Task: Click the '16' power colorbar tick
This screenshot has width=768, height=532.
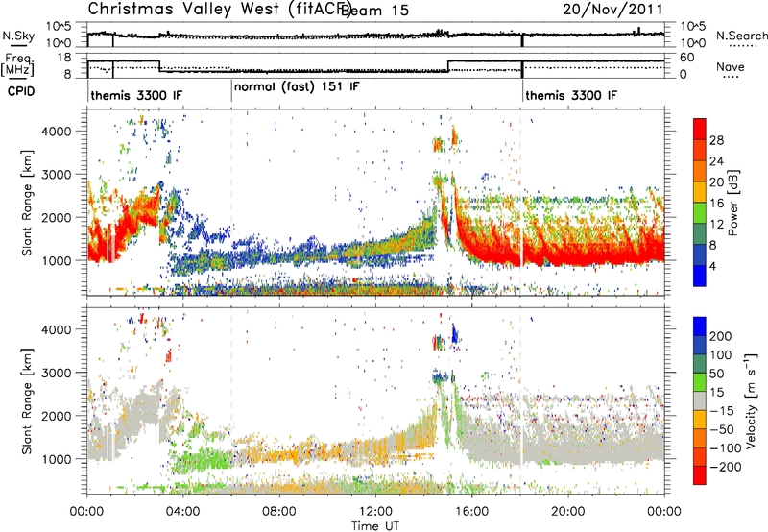Action: 716,204
